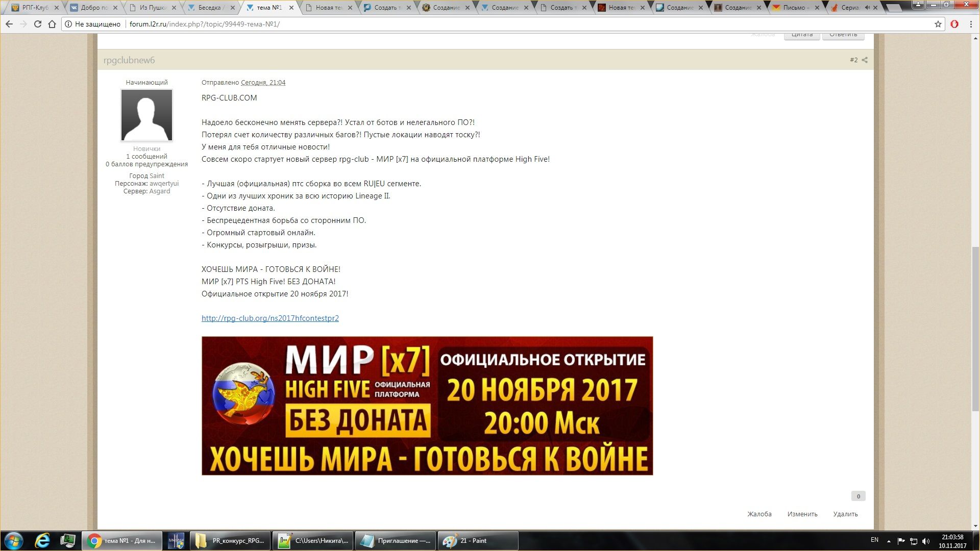Open rpgclubnew6 user profile name
The height and width of the screenshot is (551, 980).
click(129, 60)
